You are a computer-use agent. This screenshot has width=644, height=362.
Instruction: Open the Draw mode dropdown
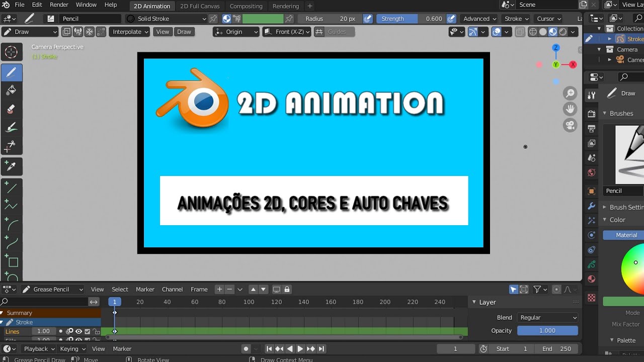point(30,32)
